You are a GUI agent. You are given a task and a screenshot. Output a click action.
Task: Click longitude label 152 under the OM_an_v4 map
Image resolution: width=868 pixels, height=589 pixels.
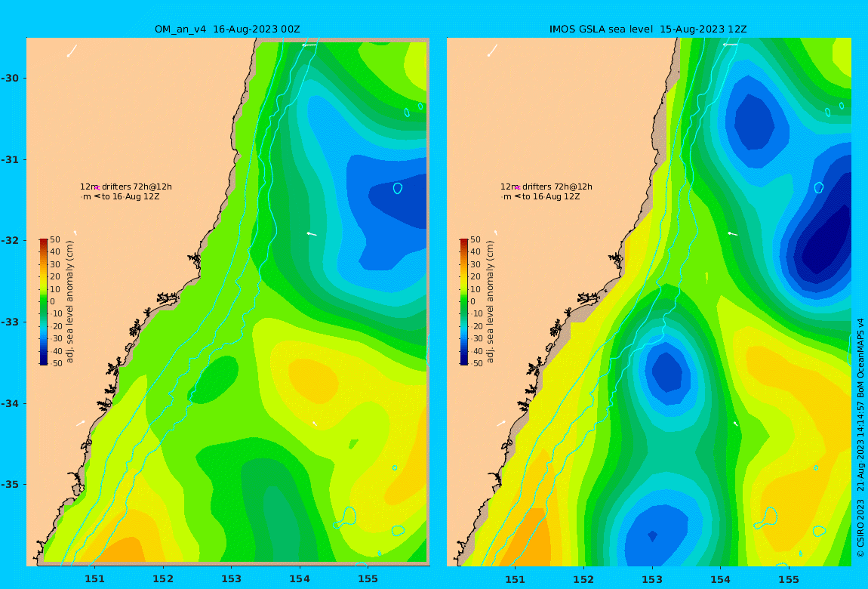163,579
